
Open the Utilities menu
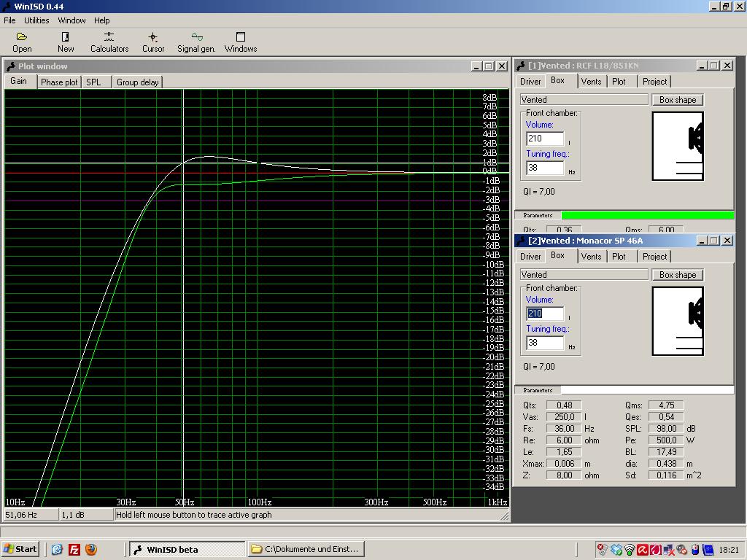click(x=36, y=20)
